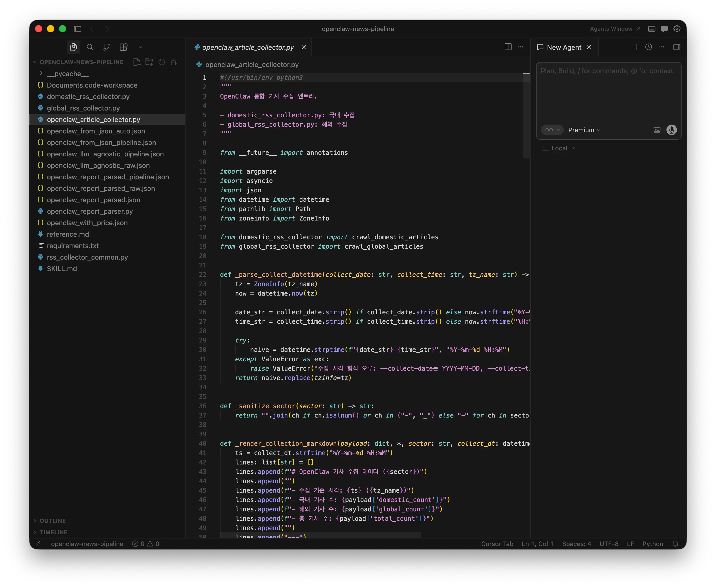Screen dimensions: 716x588
Task: Open the Source Control view
Action: pyautogui.click(x=107, y=47)
